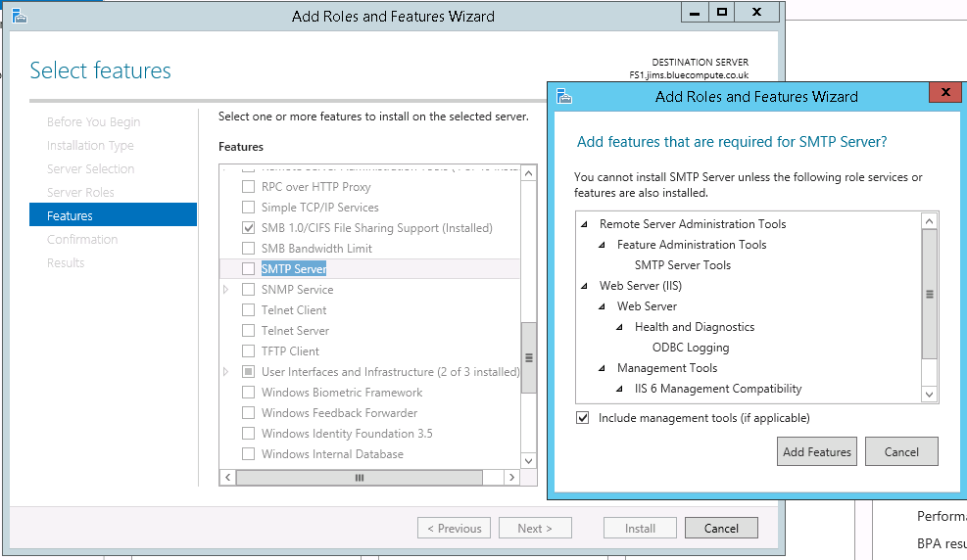967x560 pixels.
Task: Click the Previous button in wizard
Action: pos(454,528)
